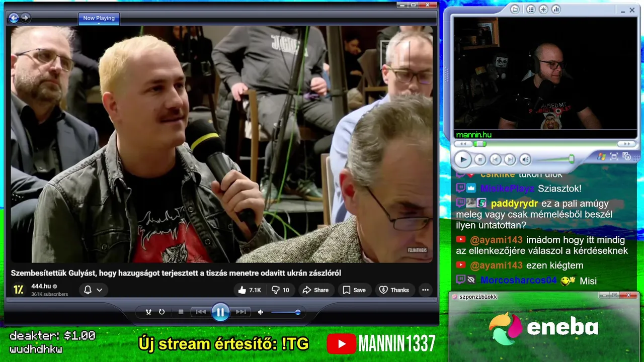Viewport: 644px width, 362px height.
Task: Click the green seek handle in mini player
Action: 479,144
